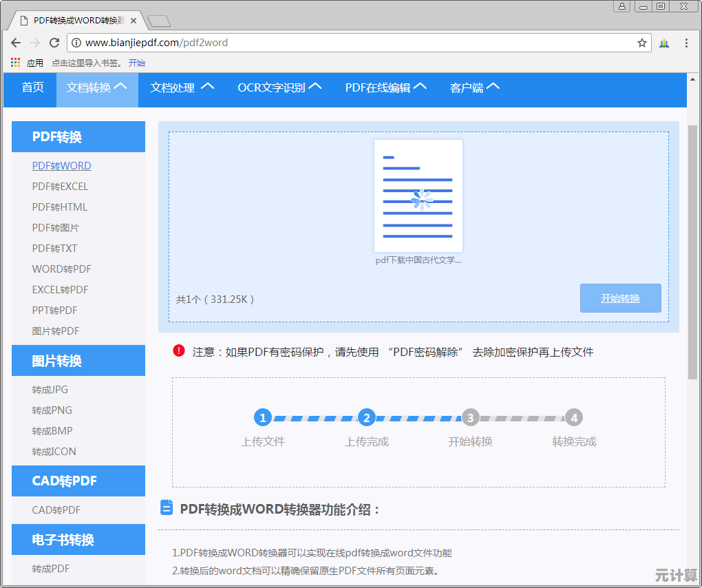Click the browser back arrow
The width and height of the screenshot is (702, 588).
pos(16,43)
